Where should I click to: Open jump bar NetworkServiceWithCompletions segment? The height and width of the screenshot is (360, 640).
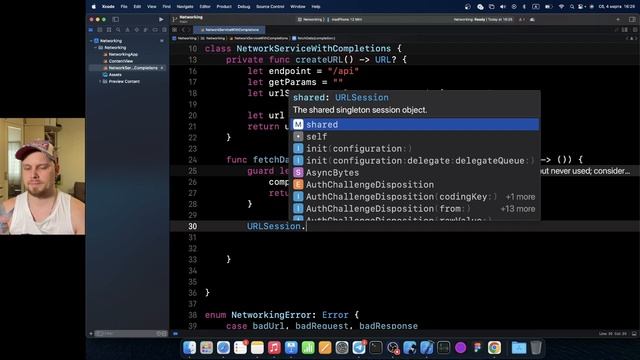259,38
